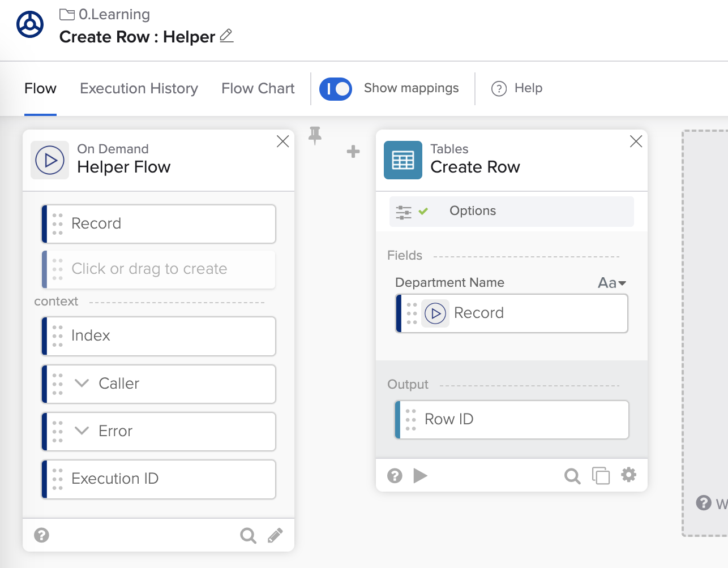
Task: Click the Okta Workflows logo
Action: (29, 24)
